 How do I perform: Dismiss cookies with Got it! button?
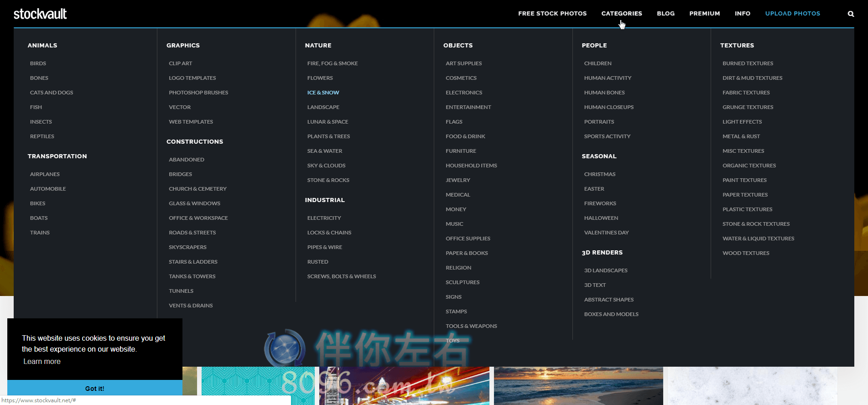pos(95,388)
